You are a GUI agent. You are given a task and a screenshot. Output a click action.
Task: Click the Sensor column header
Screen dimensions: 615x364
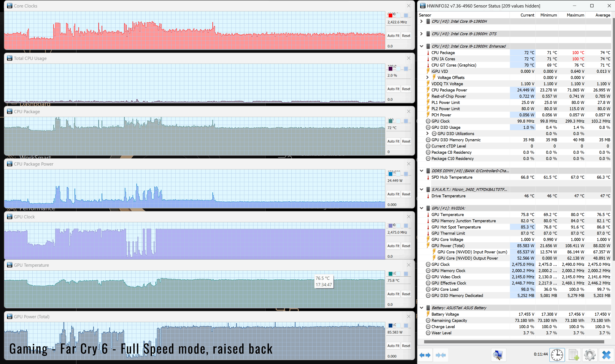point(463,15)
